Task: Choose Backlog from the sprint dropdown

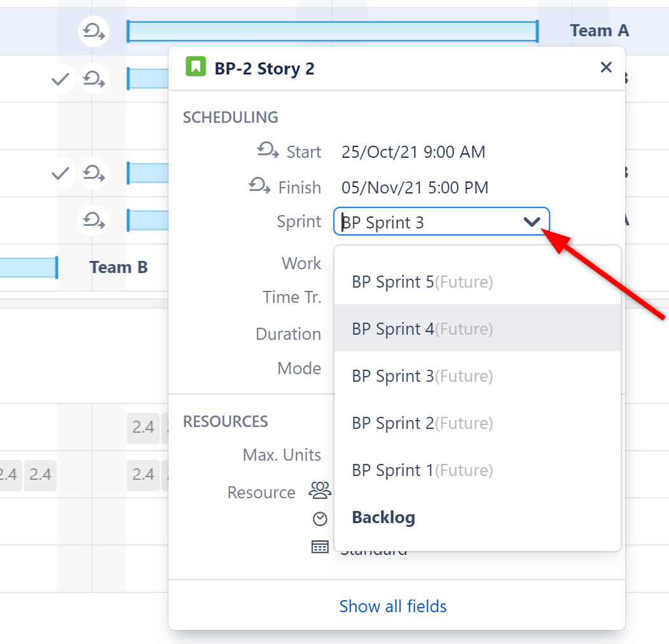Action: tap(383, 517)
